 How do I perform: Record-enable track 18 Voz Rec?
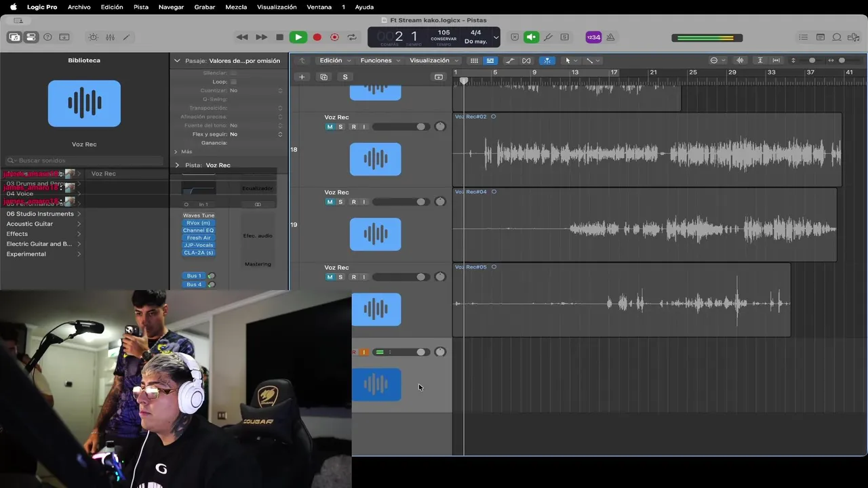pos(353,127)
